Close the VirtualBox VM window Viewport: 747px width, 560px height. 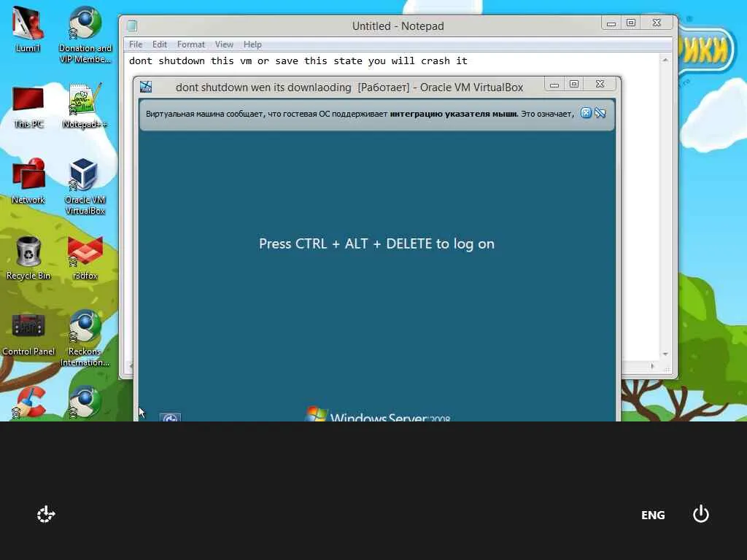600,85
